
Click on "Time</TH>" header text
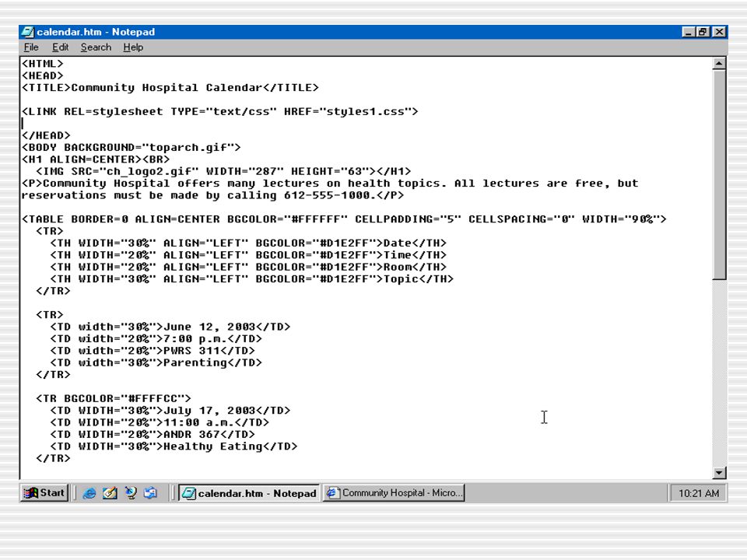tap(415, 255)
